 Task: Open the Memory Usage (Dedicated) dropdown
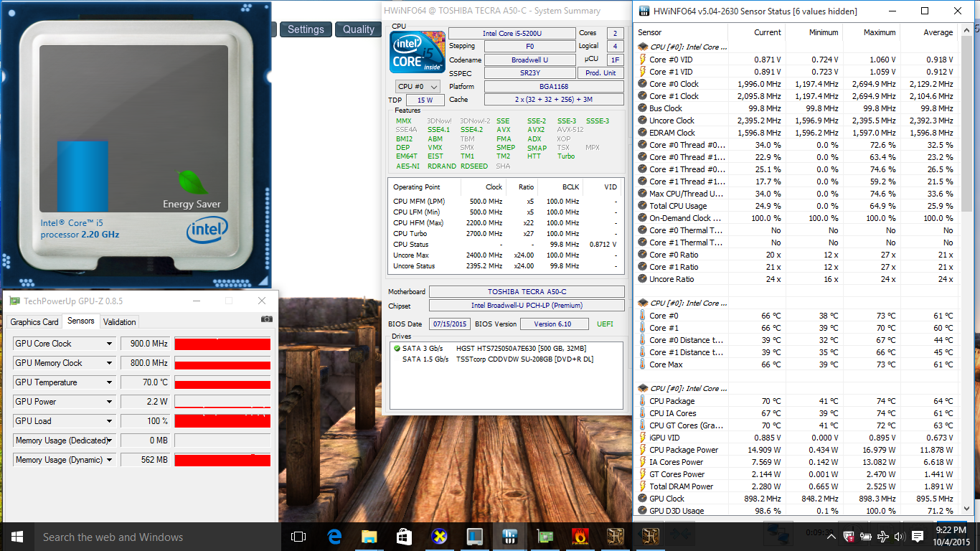click(x=109, y=441)
